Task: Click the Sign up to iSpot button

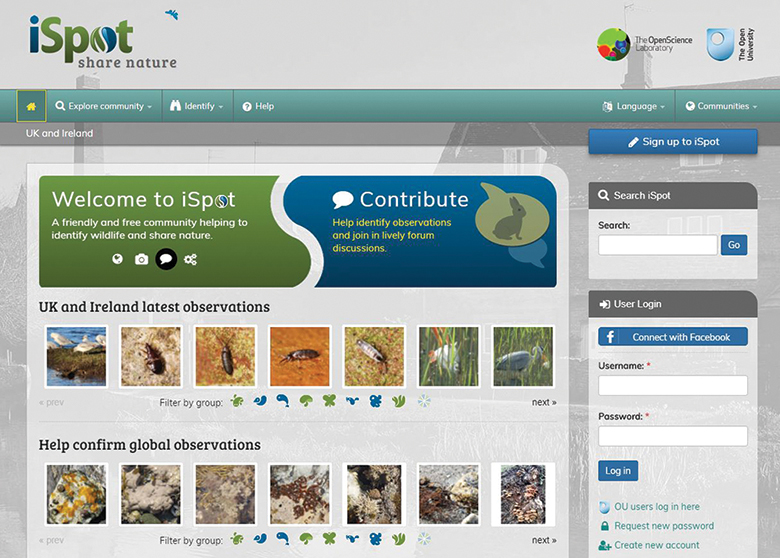Action: (x=672, y=142)
